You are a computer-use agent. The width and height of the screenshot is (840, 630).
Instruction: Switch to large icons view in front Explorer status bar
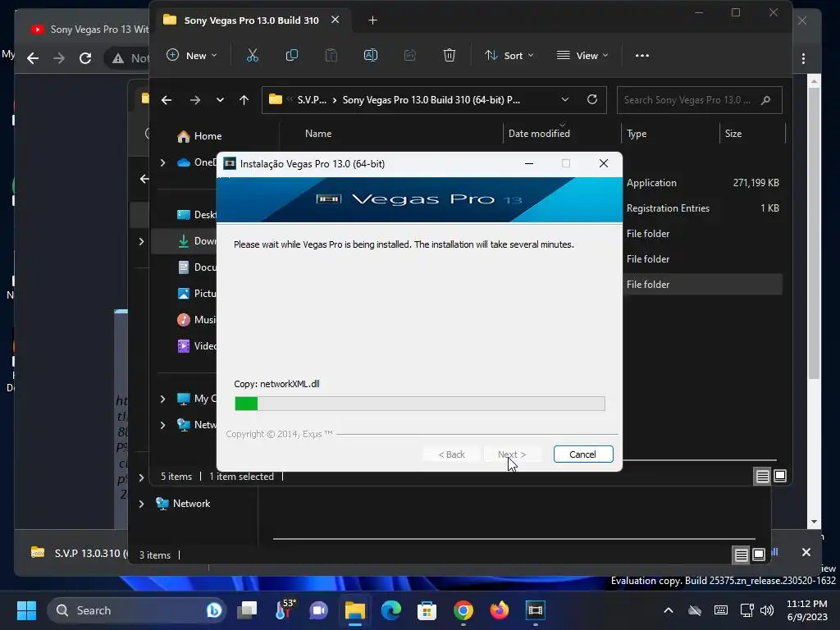(780, 476)
